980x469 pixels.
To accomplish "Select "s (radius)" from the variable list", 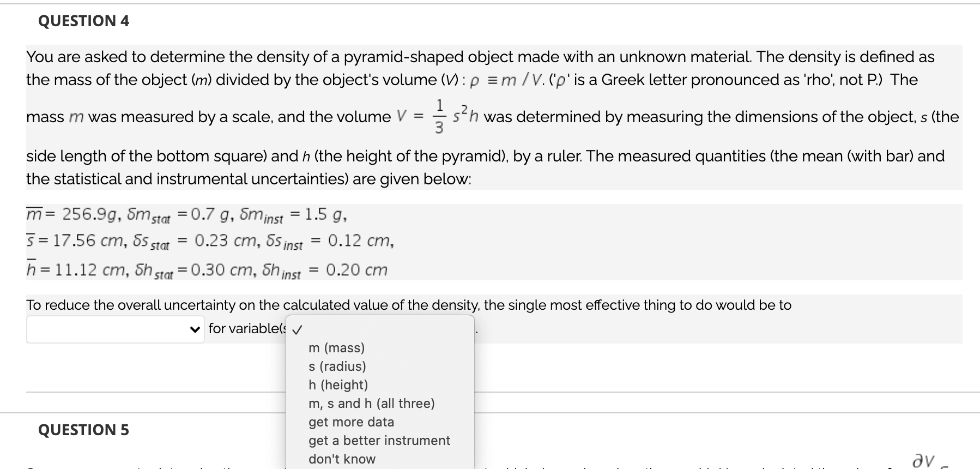I will tap(337, 366).
